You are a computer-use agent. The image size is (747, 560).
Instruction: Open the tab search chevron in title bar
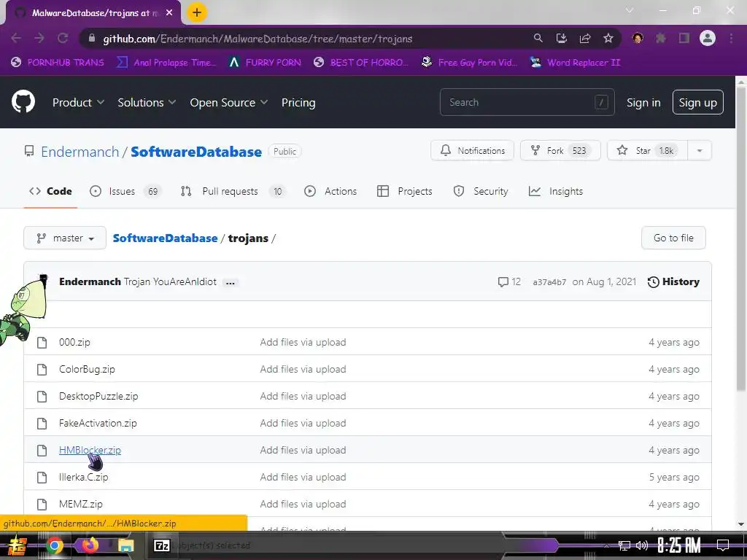[x=630, y=10]
